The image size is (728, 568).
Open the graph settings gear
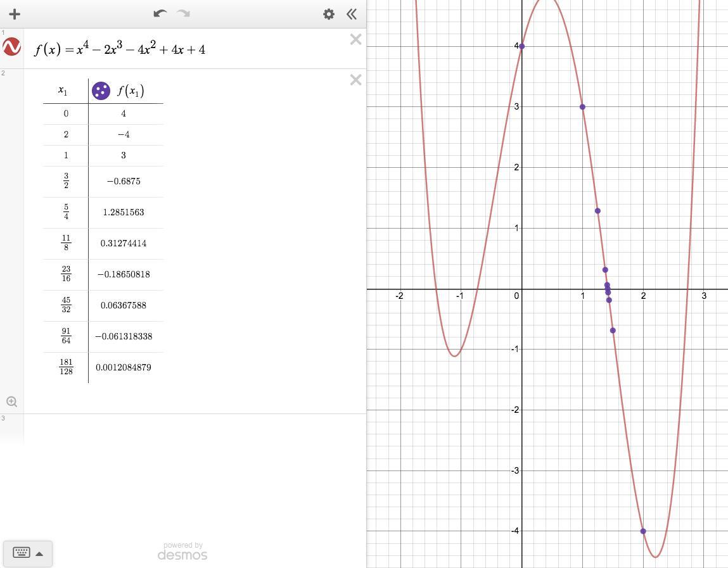(328, 14)
